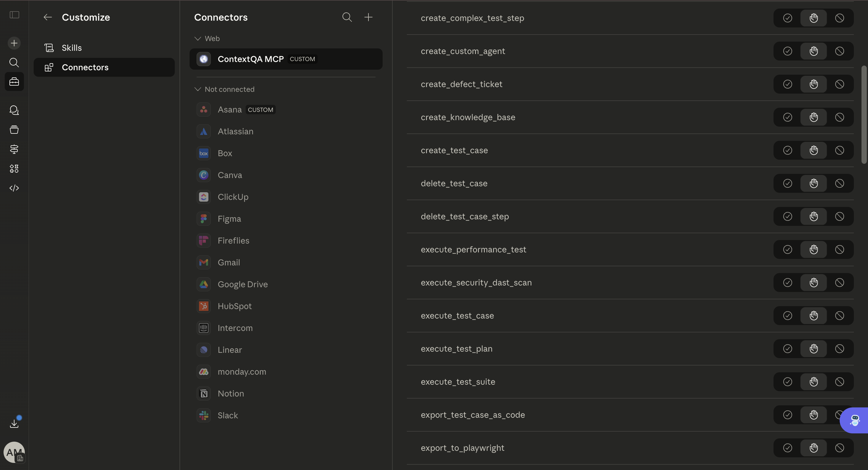Click the back arrow beside Customize
The height and width of the screenshot is (470, 868).
48,17
